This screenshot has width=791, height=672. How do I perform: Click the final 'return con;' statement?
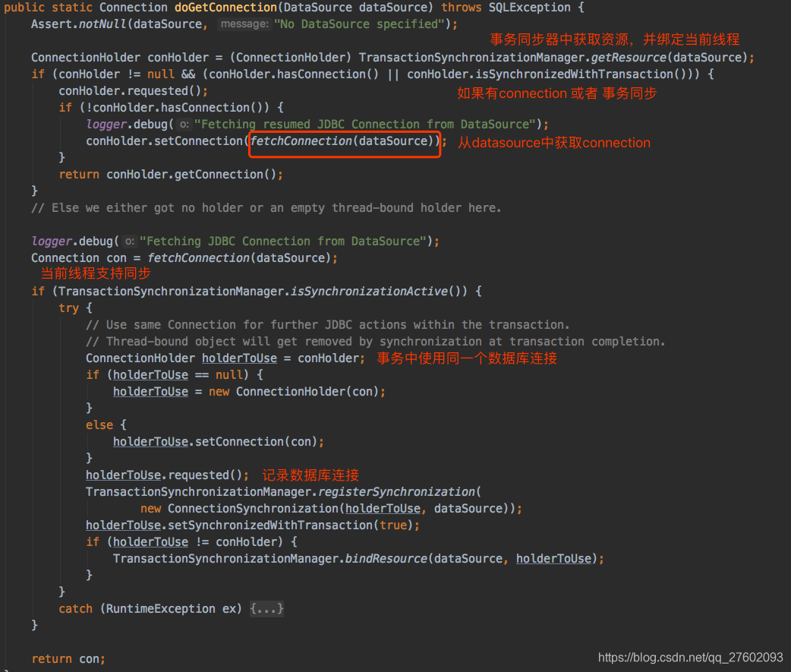point(68,659)
